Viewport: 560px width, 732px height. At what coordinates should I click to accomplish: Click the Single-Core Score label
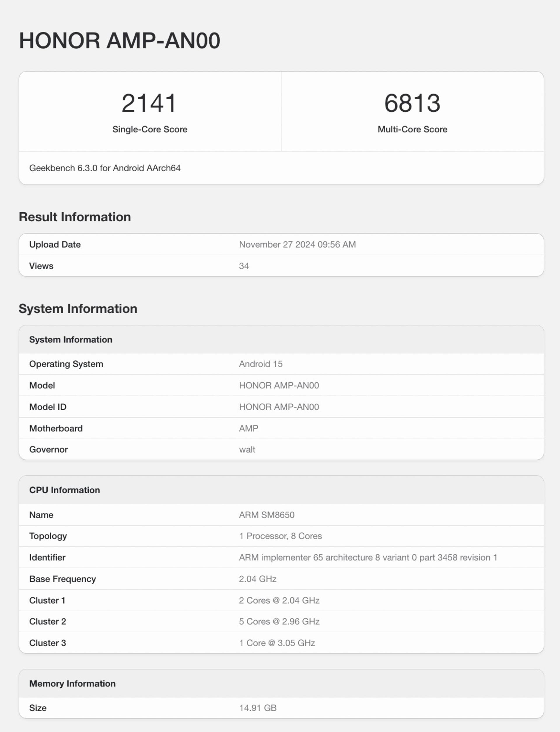[x=150, y=129]
